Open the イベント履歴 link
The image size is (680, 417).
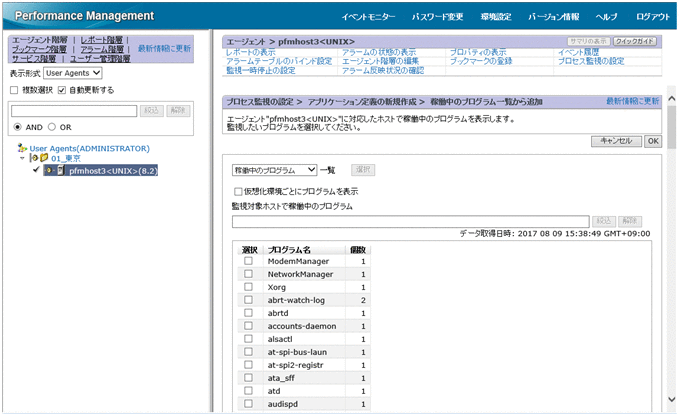click(578, 52)
